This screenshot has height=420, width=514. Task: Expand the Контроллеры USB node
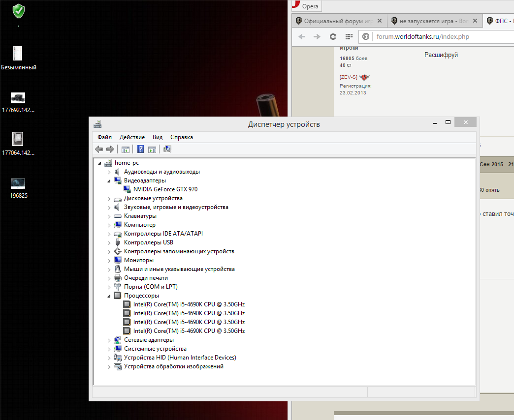[x=109, y=243]
